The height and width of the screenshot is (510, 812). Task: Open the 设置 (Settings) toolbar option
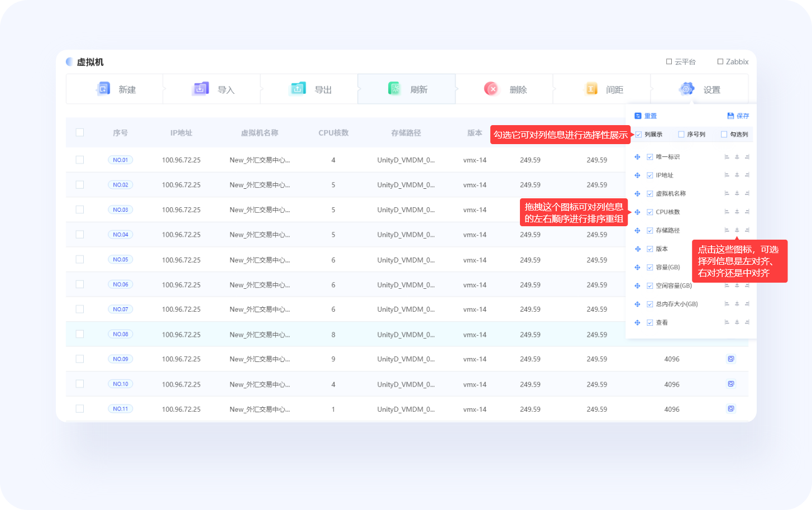[x=699, y=89]
